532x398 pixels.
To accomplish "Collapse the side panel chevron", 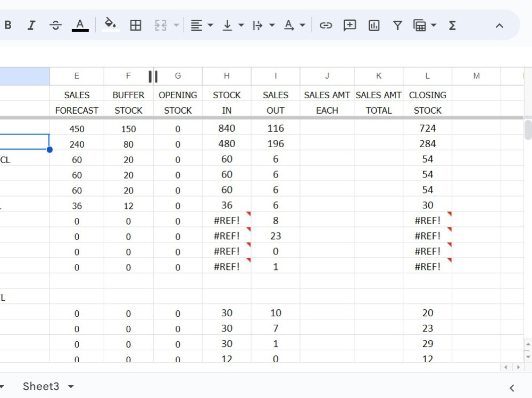I will pyautogui.click(x=512, y=388).
